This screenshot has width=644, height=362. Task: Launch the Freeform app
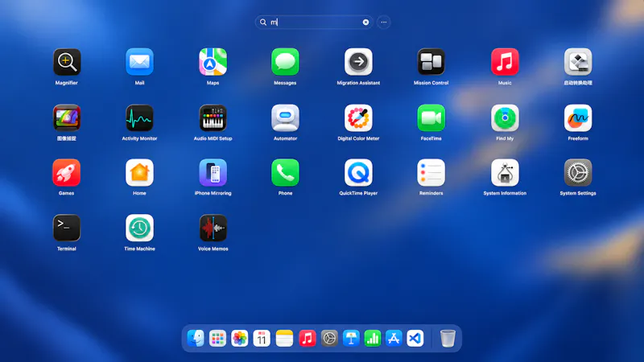(578, 118)
